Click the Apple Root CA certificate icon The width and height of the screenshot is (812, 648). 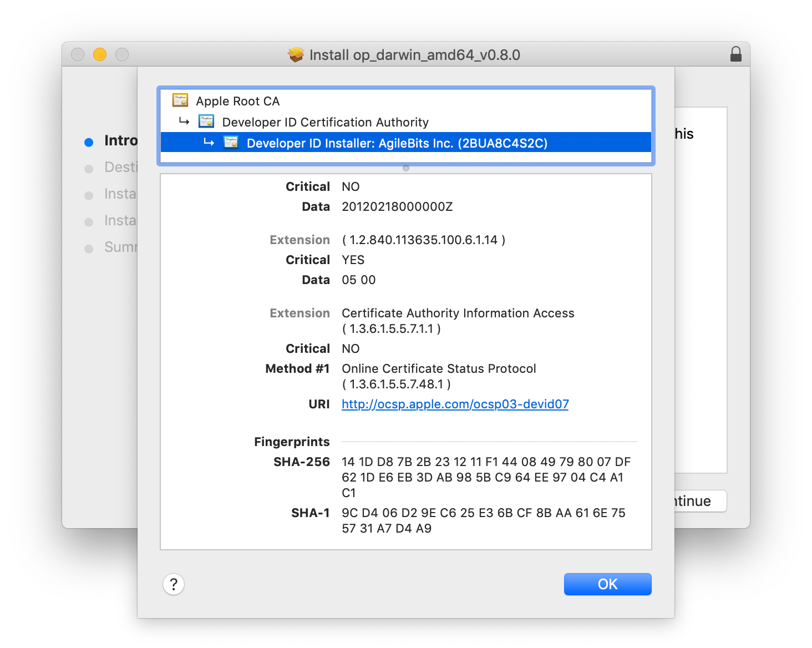tap(180, 100)
